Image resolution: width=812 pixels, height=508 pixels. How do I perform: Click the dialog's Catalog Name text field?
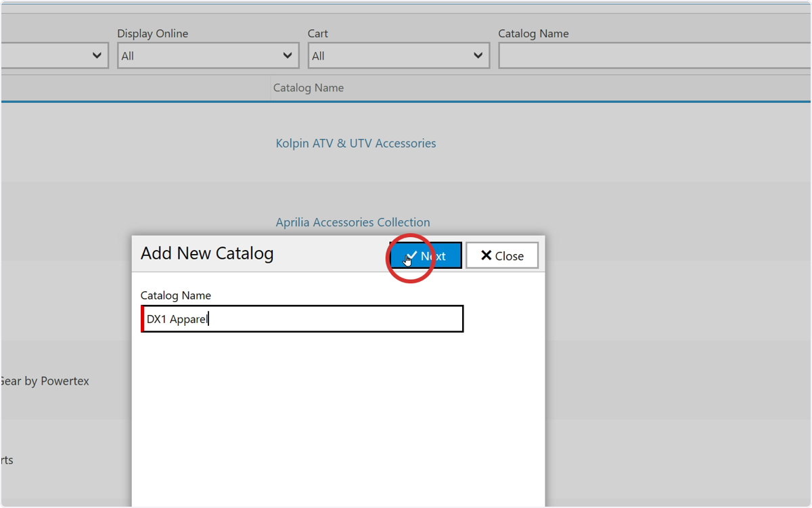[x=302, y=319]
